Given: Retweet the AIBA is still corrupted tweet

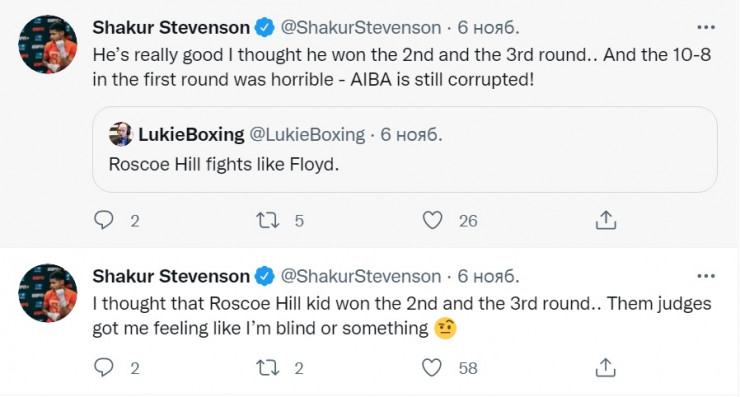Looking at the screenshot, I should [268, 220].
